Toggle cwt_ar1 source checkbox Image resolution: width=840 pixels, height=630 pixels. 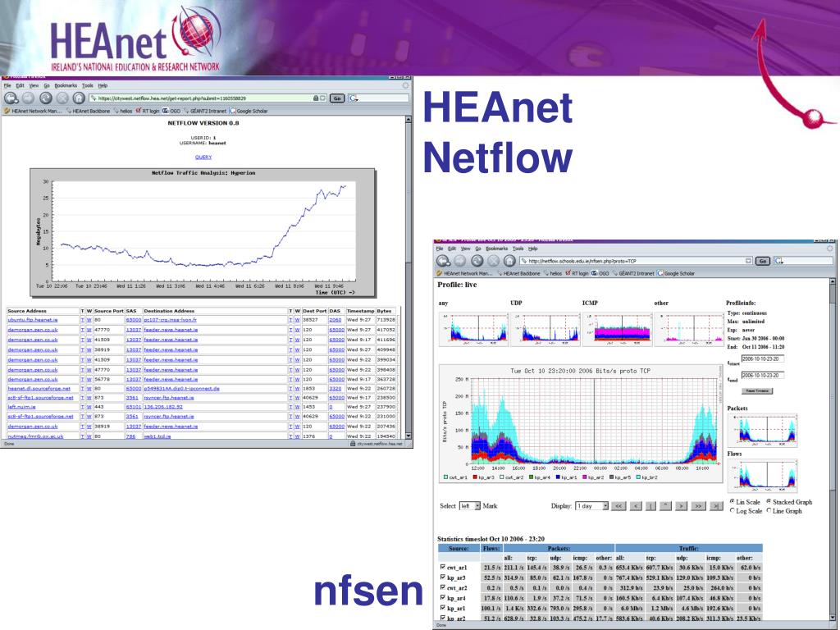(x=442, y=567)
